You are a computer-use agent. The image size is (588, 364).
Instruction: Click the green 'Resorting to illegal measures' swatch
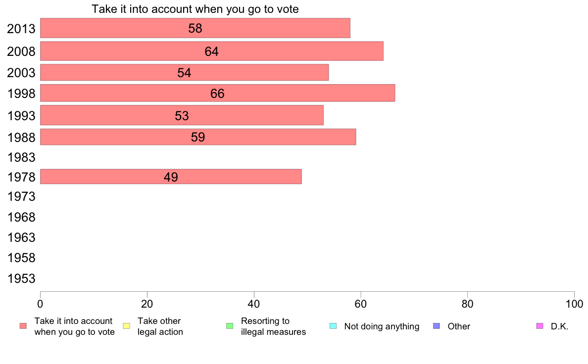230,326
